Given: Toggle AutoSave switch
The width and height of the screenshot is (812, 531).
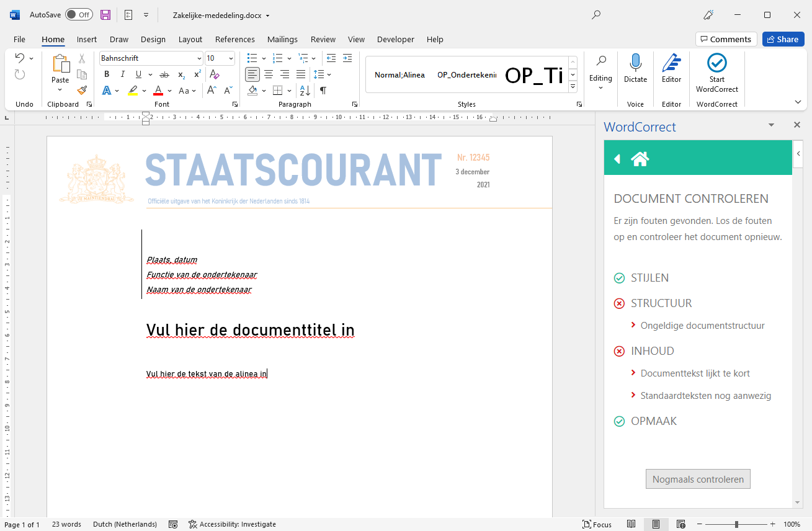Looking at the screenshot, I should tap(79, 15).
